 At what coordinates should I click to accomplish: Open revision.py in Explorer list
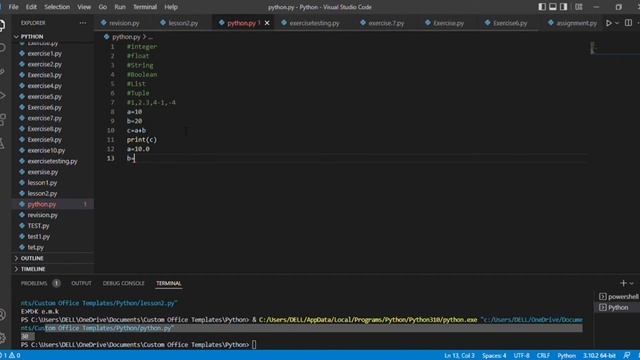[42, 215]
